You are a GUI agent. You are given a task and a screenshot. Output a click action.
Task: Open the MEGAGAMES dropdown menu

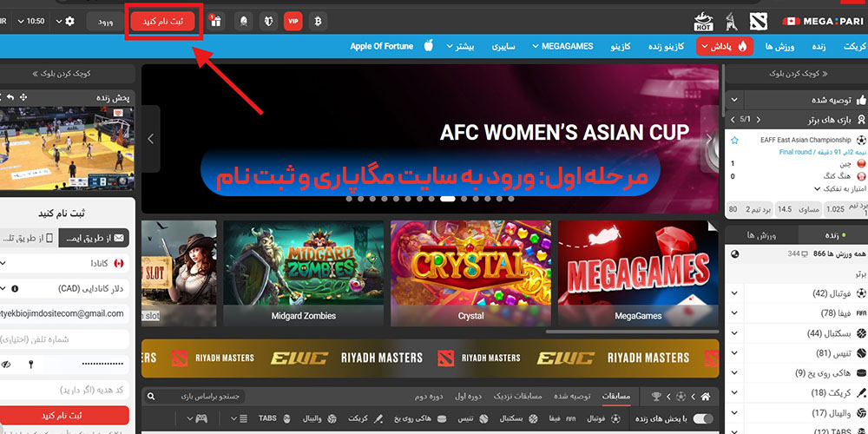click(x=562, y=47)
